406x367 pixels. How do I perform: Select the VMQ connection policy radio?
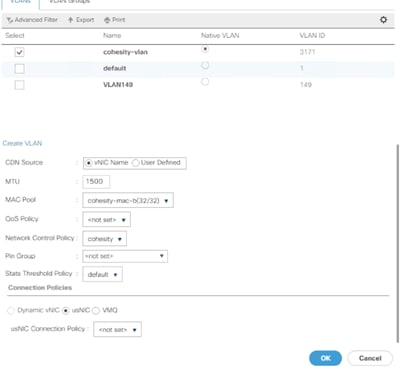pos(96,311)
